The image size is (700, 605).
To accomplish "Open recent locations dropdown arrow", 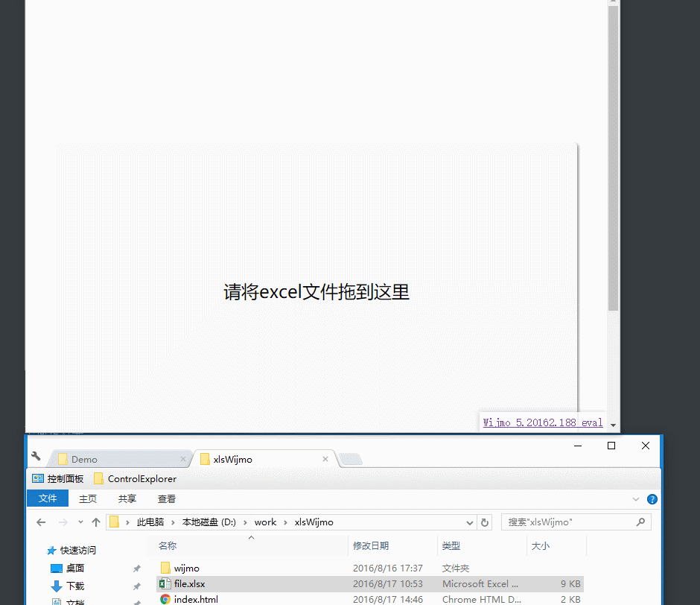I will (x=80, y=522).
